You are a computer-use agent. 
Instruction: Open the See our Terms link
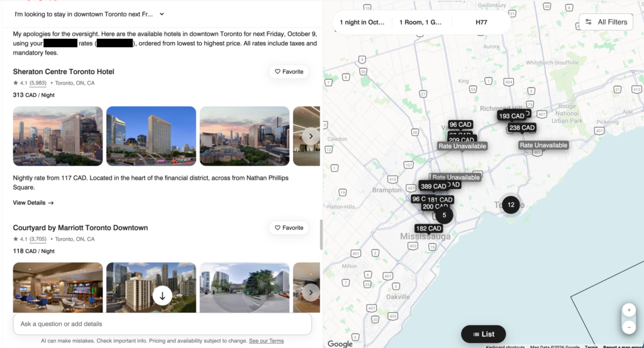(x=266, y=340)
